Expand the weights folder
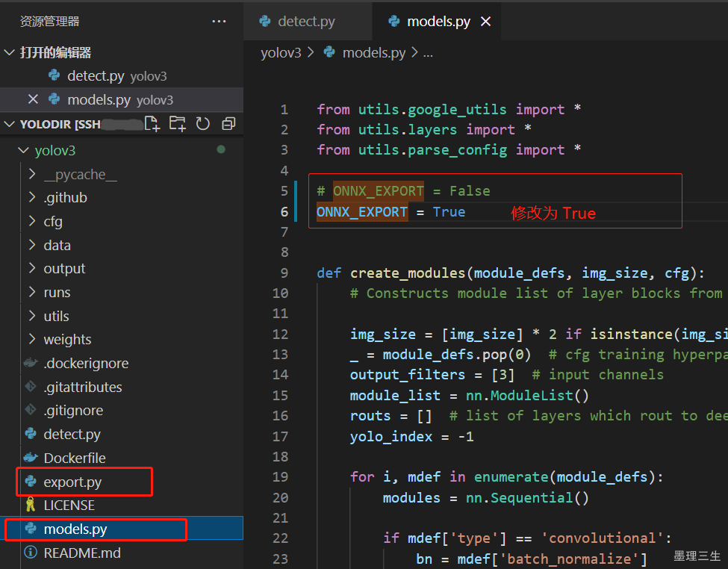728x569 pixels. pyautogui.click(x=32, y=340)
